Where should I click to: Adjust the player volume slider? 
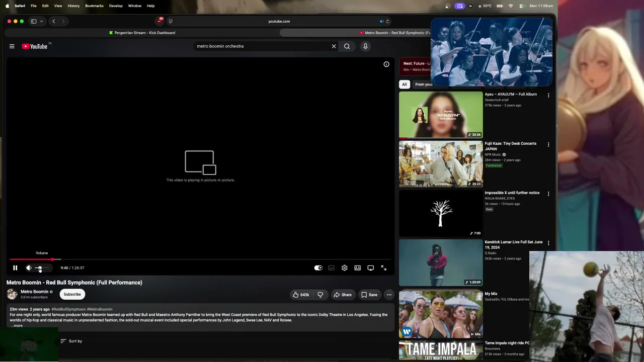[42, 268]
